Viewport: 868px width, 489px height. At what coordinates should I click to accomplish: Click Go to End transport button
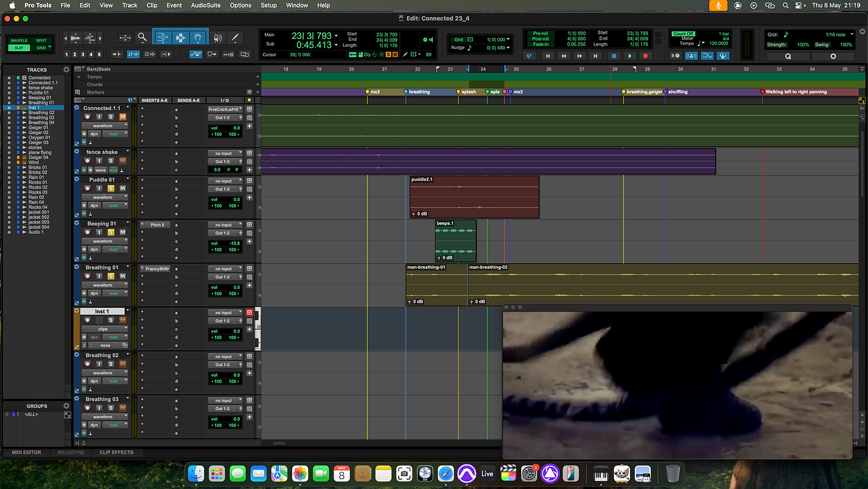[596, 56]
